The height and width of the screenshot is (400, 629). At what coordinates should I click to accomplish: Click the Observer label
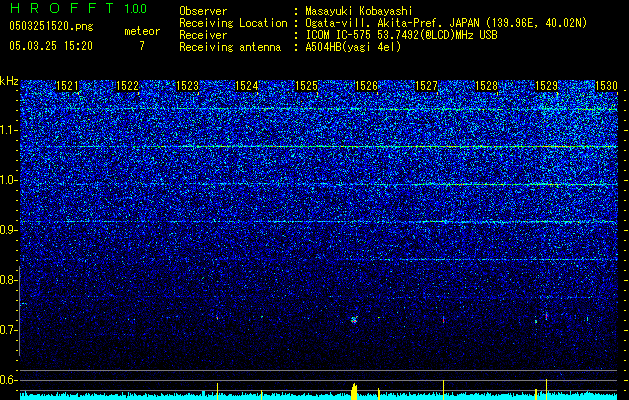(x=203, y=11)
